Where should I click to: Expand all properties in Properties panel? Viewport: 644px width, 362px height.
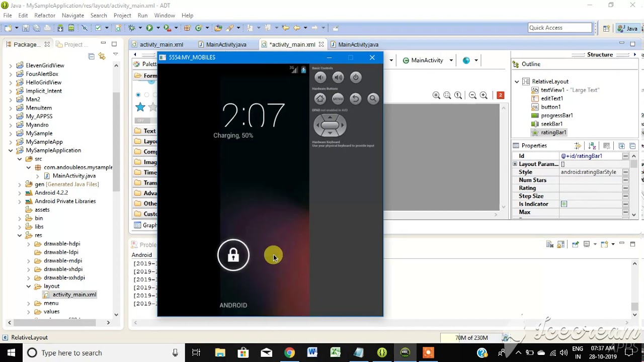[x=622, y=146]
